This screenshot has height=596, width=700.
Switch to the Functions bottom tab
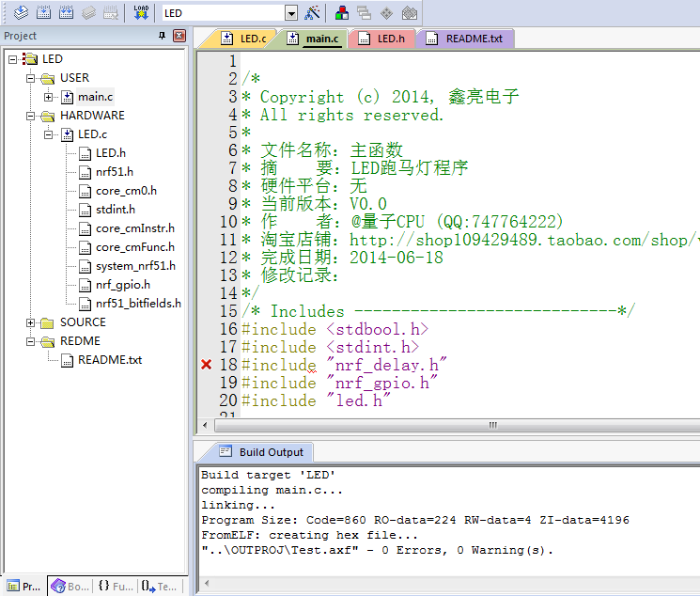click(x=116, y=587)
